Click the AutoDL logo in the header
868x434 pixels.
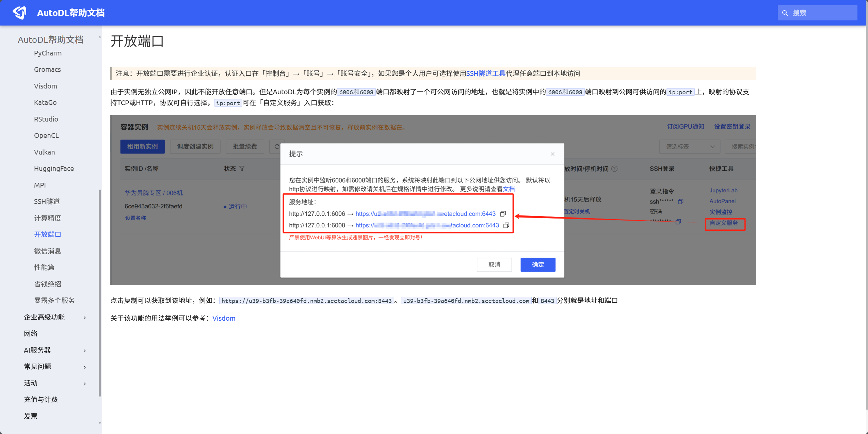20,12
